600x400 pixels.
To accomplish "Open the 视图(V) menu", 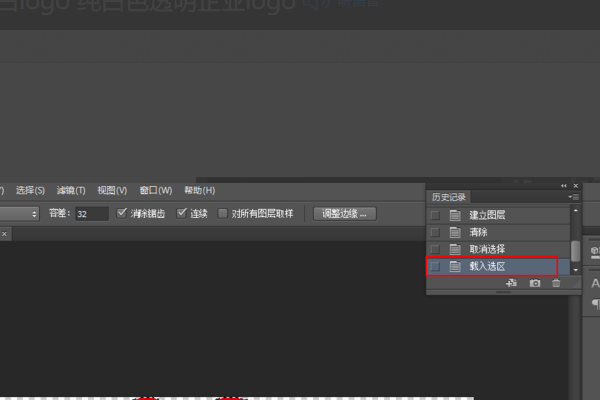I will click(x=112, y=190).
